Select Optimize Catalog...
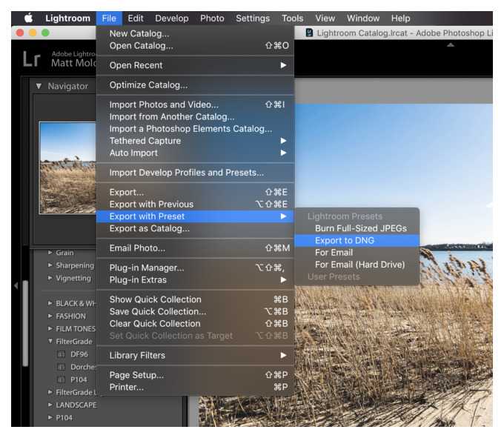504x438 pixels. coord(195,84)
